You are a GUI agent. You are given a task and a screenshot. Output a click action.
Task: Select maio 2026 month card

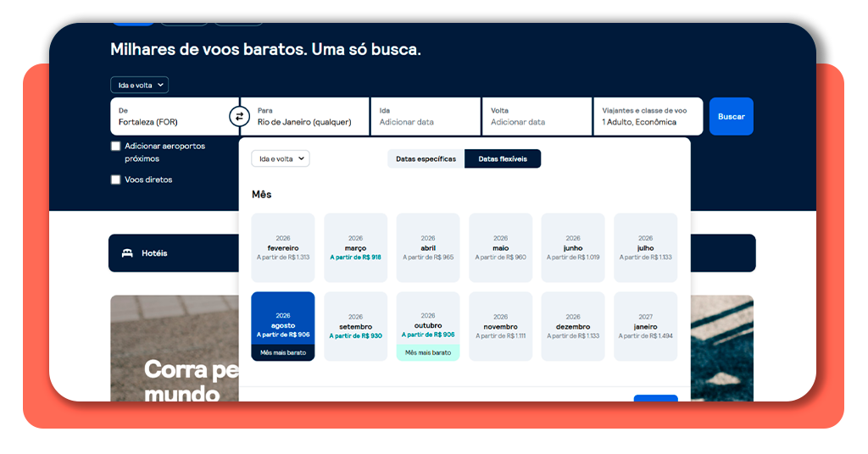pos(500,247)
